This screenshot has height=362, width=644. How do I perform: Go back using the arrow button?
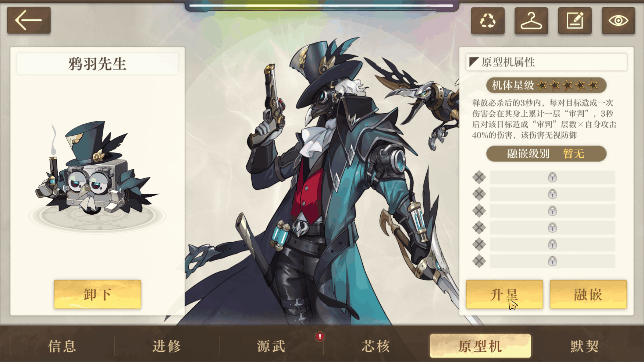pyautogui.click(x=29, y=20)
